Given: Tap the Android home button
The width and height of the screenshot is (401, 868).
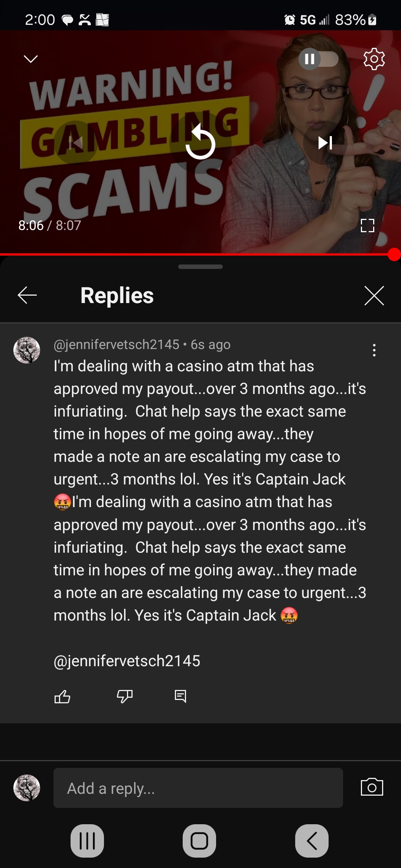Looking at the screenshot, I should (x=199, y=841).
